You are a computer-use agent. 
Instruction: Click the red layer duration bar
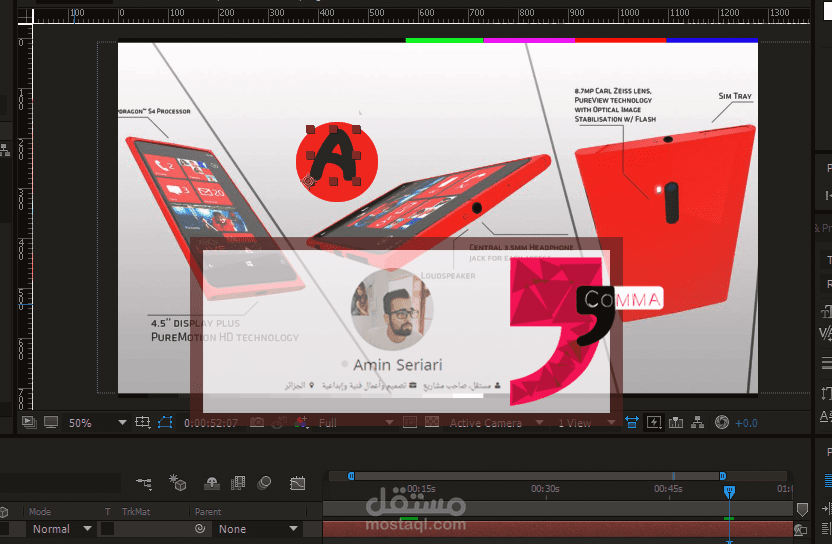[557, 529]
